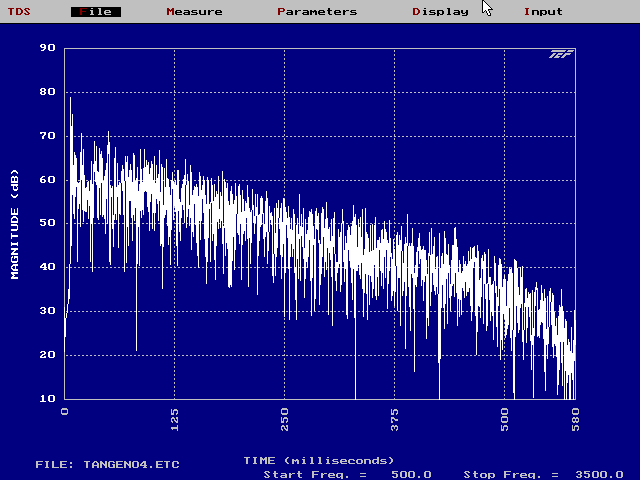Viewport: 640px width, 480px height.
Task: Click the Stop Freq. value 3500.0
Action: [x=599, y=475]
